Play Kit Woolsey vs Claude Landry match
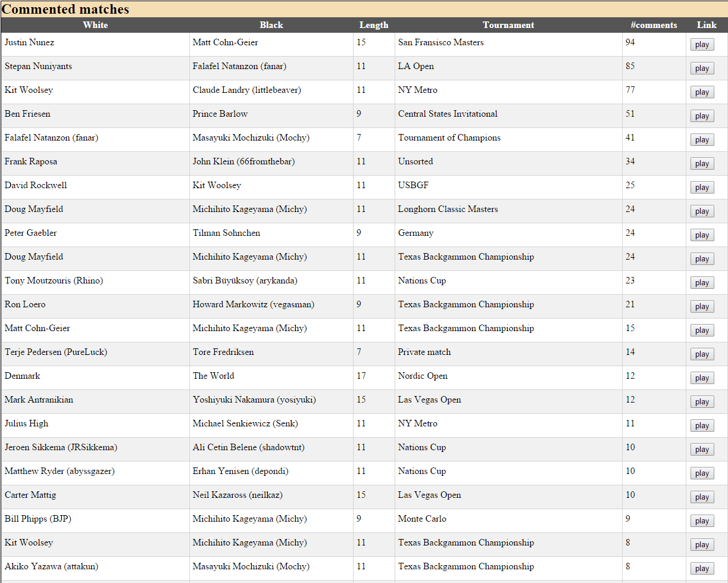 pos(702,92)
